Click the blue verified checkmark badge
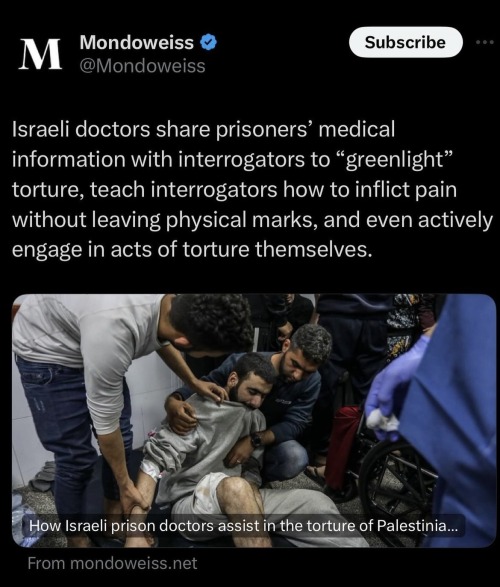The height and width of the screenshot is (587, 500). coord(209,42)
